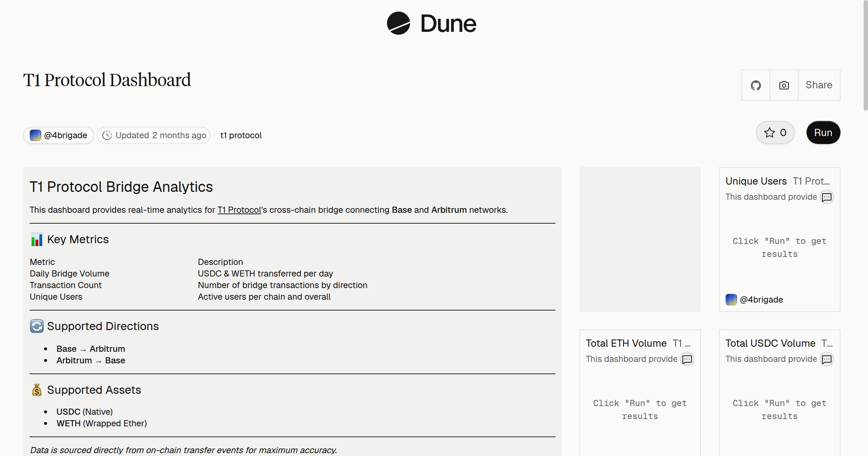Screen dimensions: 868x456
Task: Click the refresh emoji by Supported Directions
Action: coord(37,326)
